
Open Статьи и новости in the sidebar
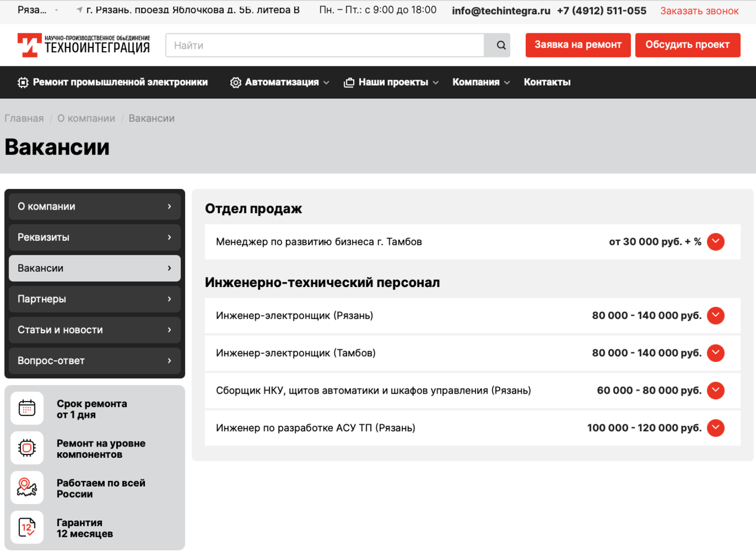(95, 330)
